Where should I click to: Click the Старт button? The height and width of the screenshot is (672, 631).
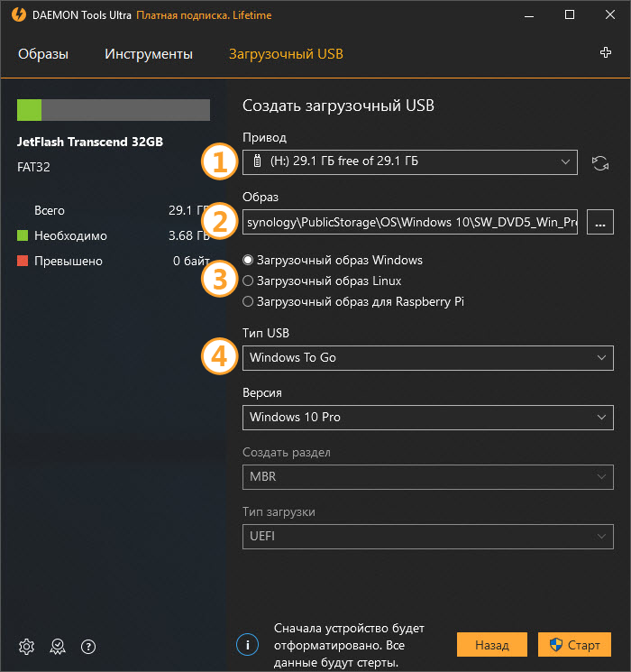(574, 644)
